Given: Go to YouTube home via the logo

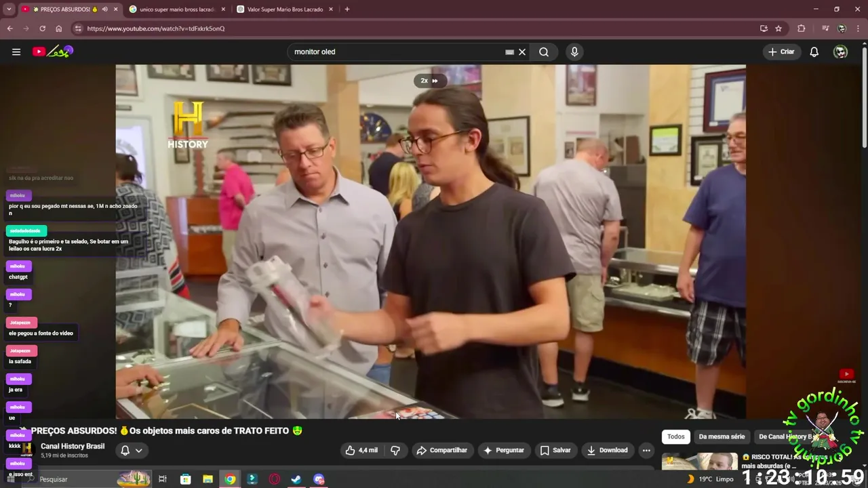Looking at the screenshot, I should point(53,52).
